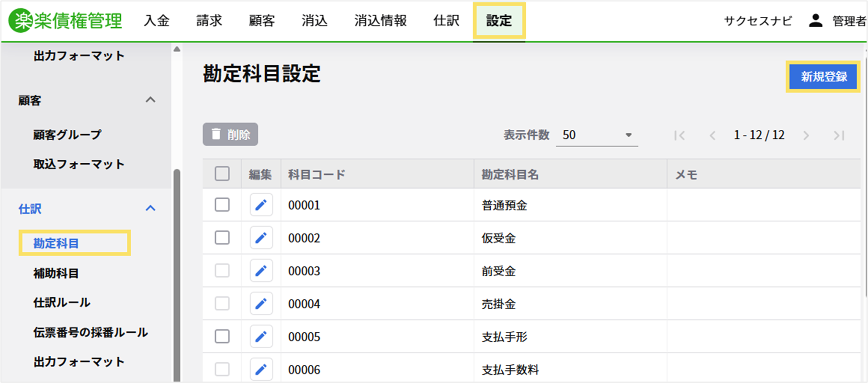
Task: Click the sidebar vertical scrollbar
Action: 177,273
